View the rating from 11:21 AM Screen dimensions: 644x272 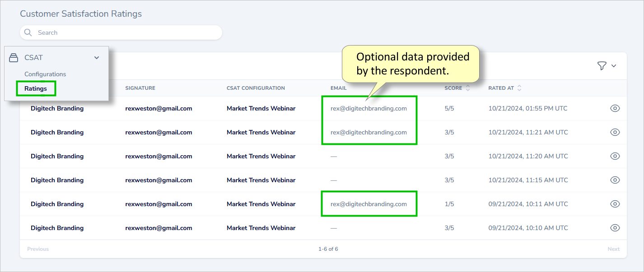click(615, 132)
